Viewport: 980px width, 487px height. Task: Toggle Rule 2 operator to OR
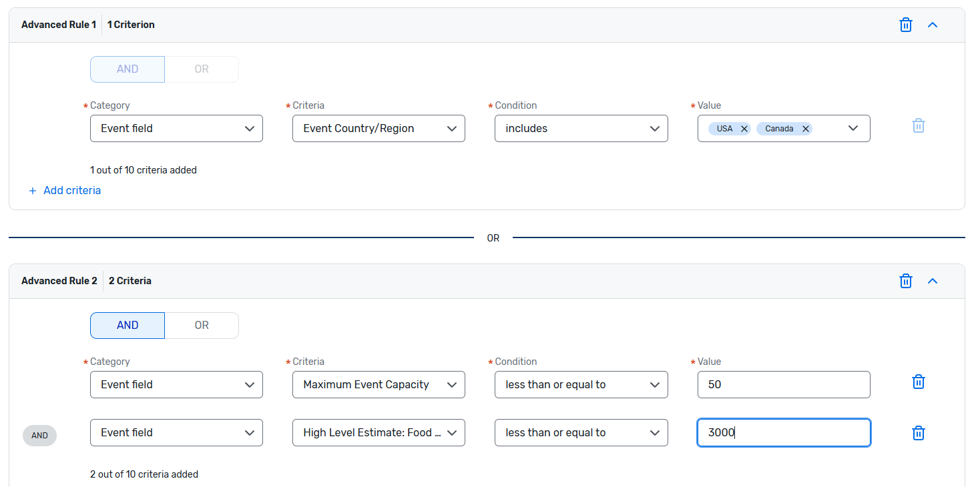click(202, 326)
